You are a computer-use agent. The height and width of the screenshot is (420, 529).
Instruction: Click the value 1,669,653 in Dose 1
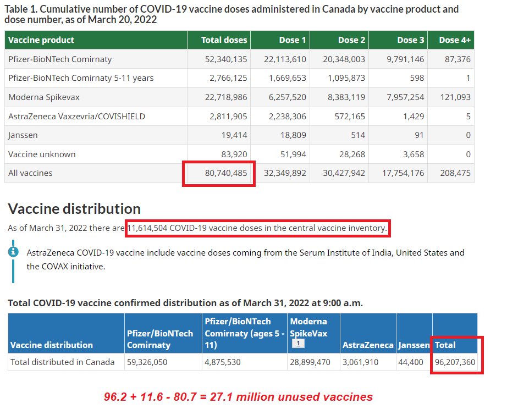288,78
